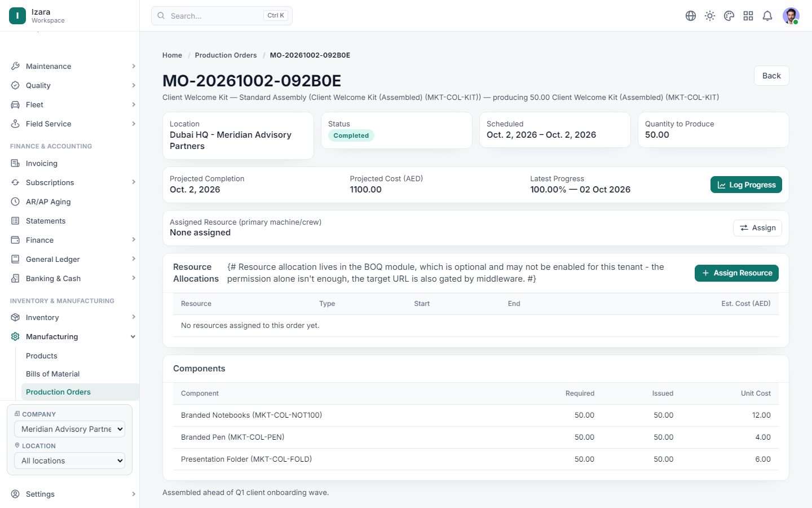Click the Izara workspace logo
The height and width of the screenshot is (508, 812).
17,16
